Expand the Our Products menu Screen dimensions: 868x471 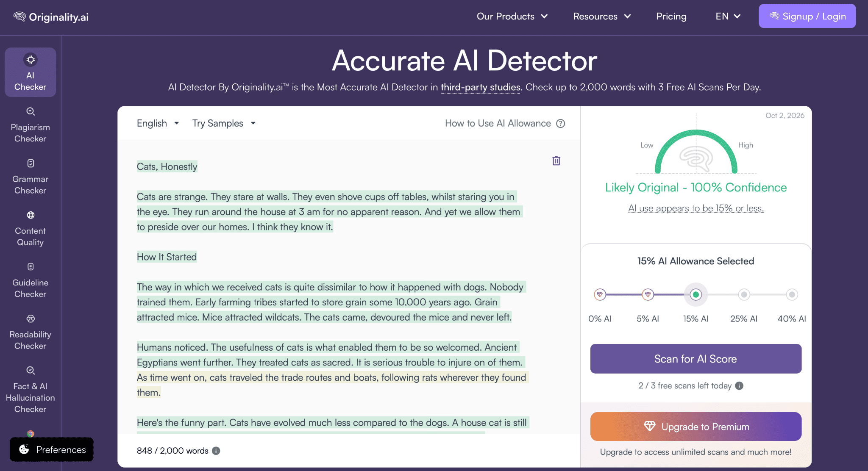[512, 16]
